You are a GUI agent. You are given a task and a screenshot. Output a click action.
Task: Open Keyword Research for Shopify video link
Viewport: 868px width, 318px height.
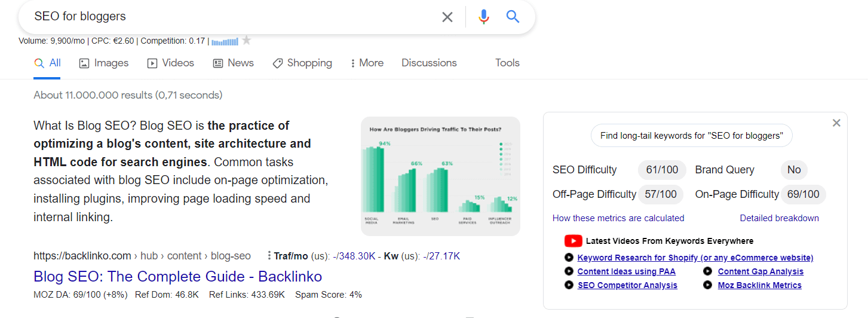(x=695, y=258)
